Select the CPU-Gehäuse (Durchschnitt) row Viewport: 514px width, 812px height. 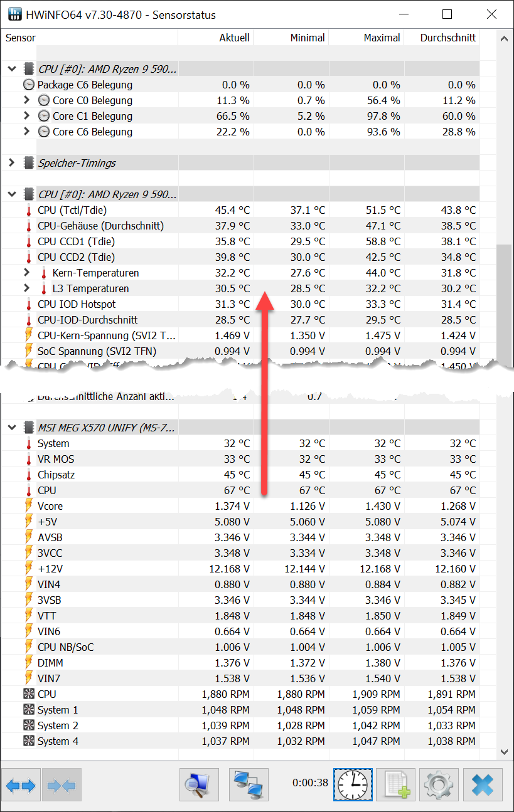[x=240, y=226]
